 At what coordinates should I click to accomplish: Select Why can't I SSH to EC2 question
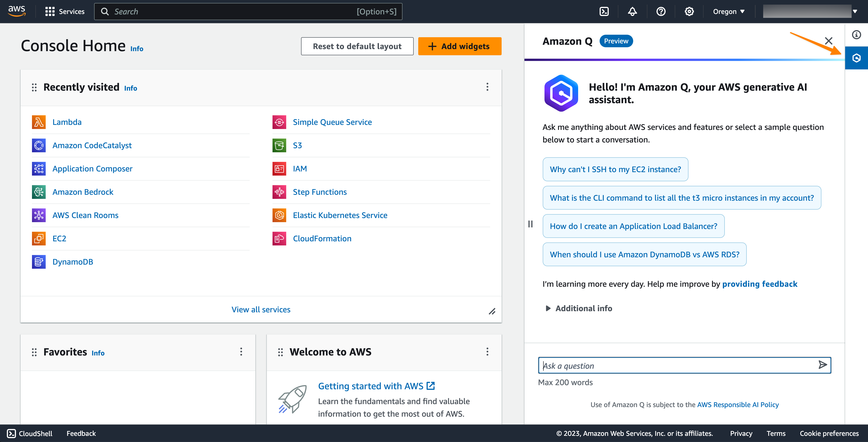tap(615, 168)
